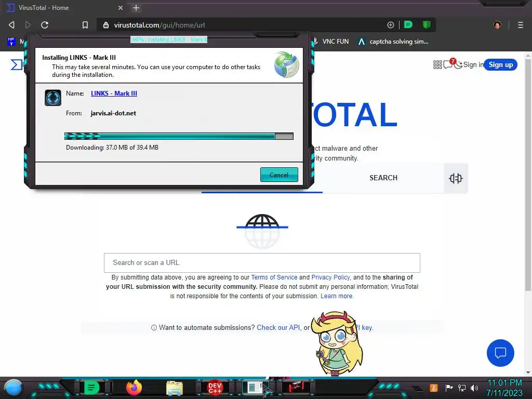This screenshot has height=399, width=532.
Task: Open the blue chat support bubble
Action: (x=500, y=353)
